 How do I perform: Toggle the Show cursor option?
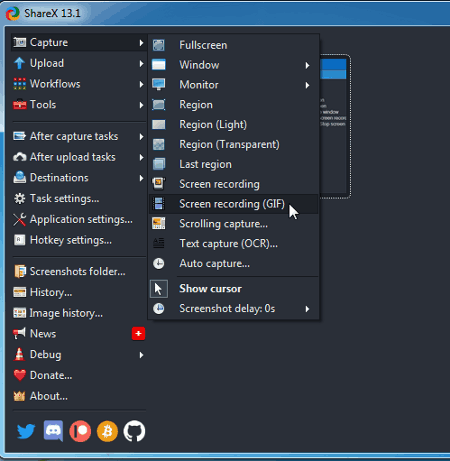(x=234, y=289)
